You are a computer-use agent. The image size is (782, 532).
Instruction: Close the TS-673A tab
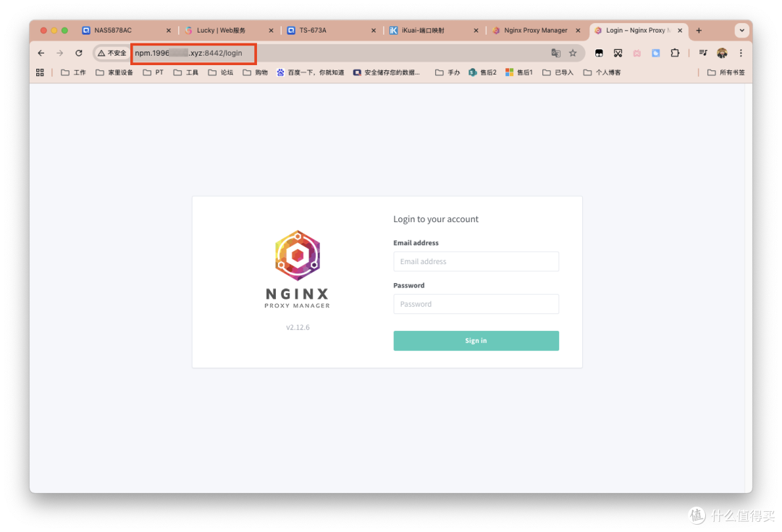click(x=374, y=30)
